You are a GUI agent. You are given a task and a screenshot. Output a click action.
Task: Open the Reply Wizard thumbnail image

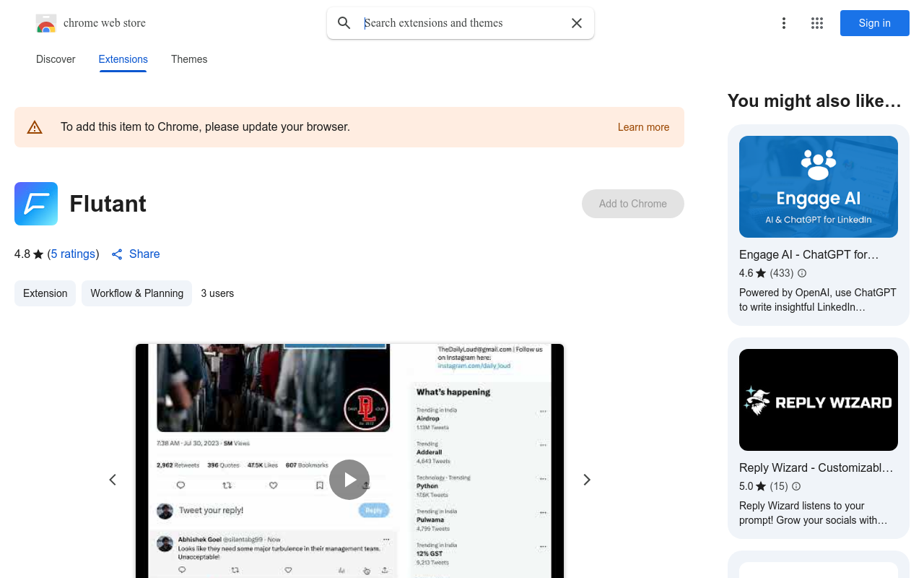(x=819, y=400)
